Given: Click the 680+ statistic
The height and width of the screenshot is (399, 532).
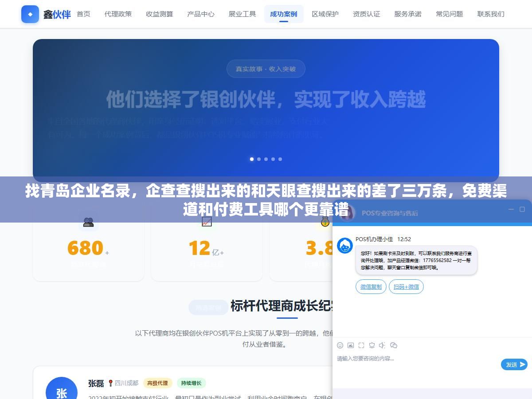Looking at the screenshot, I should click(88, 248).
